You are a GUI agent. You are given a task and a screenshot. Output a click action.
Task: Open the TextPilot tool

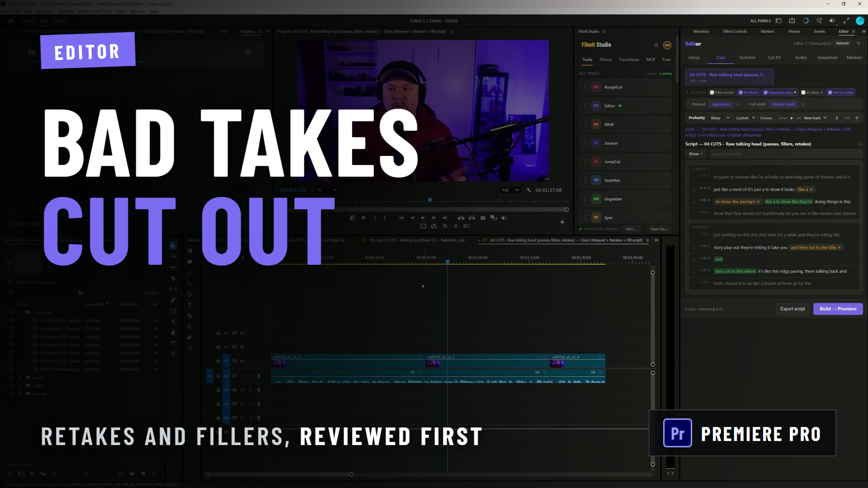click(625, 180)
